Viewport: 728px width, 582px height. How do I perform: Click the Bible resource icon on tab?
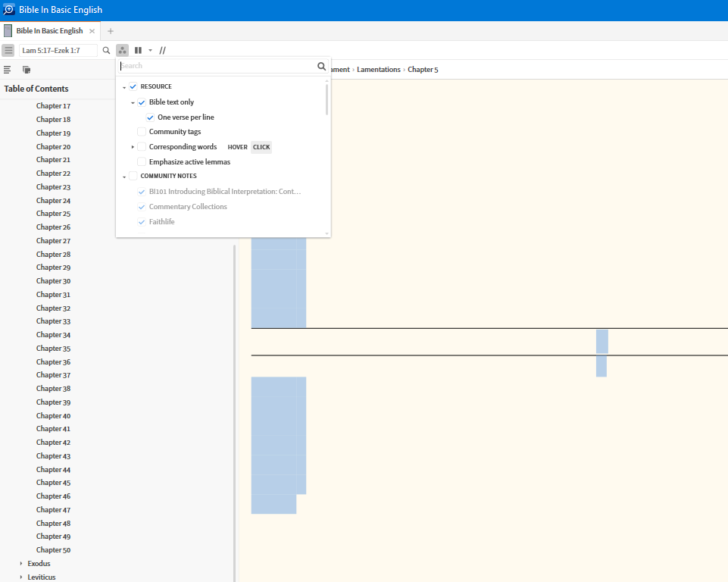point(8,31)
